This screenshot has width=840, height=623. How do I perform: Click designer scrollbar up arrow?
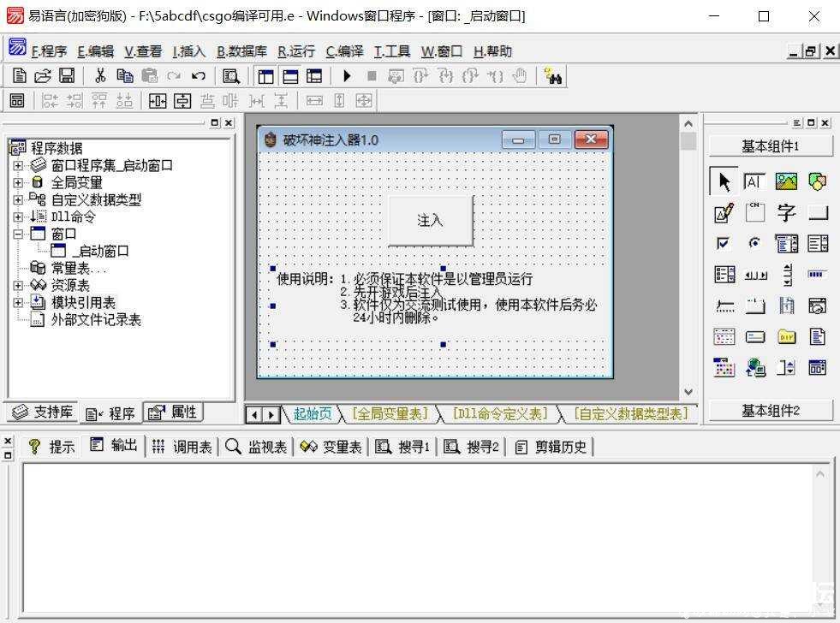(x=688, y=123)
